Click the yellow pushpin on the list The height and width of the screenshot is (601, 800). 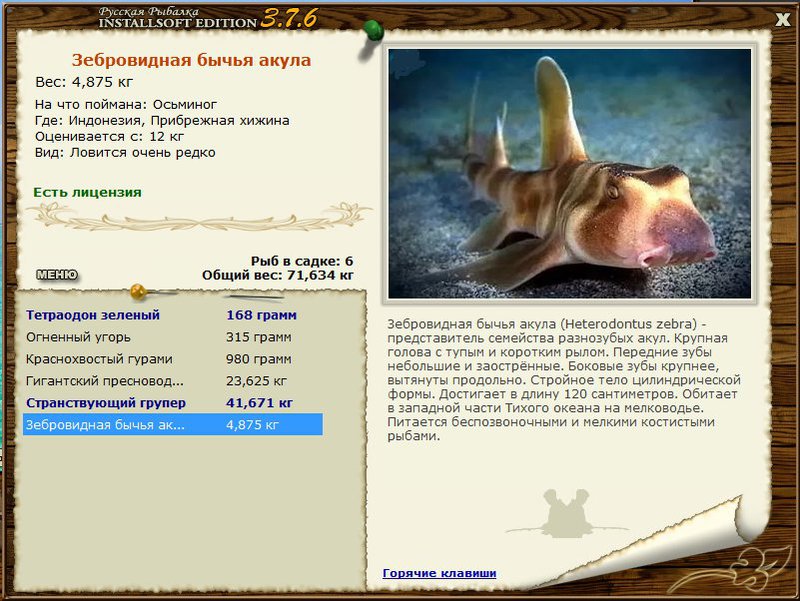click(138, 291)
